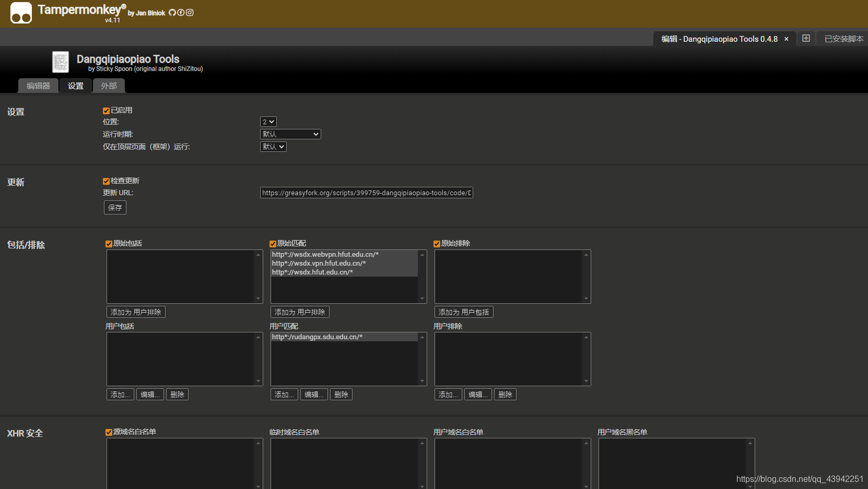Select http*://wsdx.hfut.edu.cn/* entry

coord(344,272)
